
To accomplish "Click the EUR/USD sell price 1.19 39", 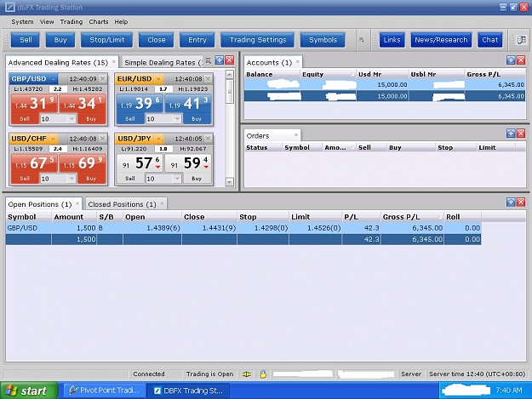I will tap(140, 104).
